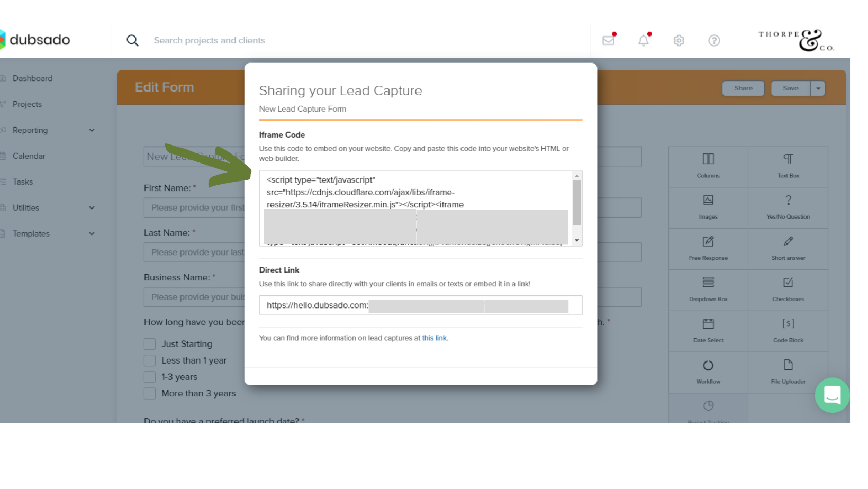868x489 pixels.
Task: Open the inbox mail icon
Action: click(609, 40)
